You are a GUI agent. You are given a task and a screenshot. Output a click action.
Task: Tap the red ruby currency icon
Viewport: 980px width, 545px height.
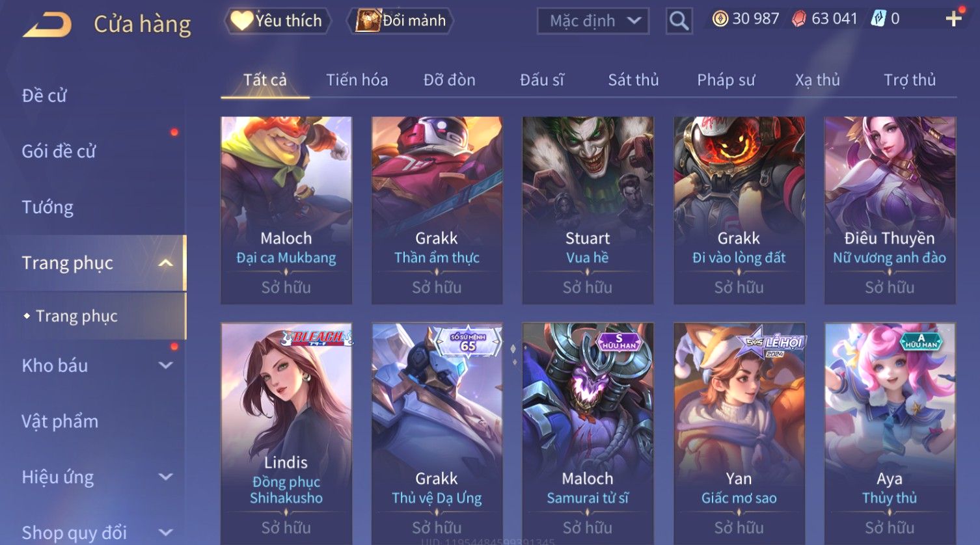click(798, 19)
